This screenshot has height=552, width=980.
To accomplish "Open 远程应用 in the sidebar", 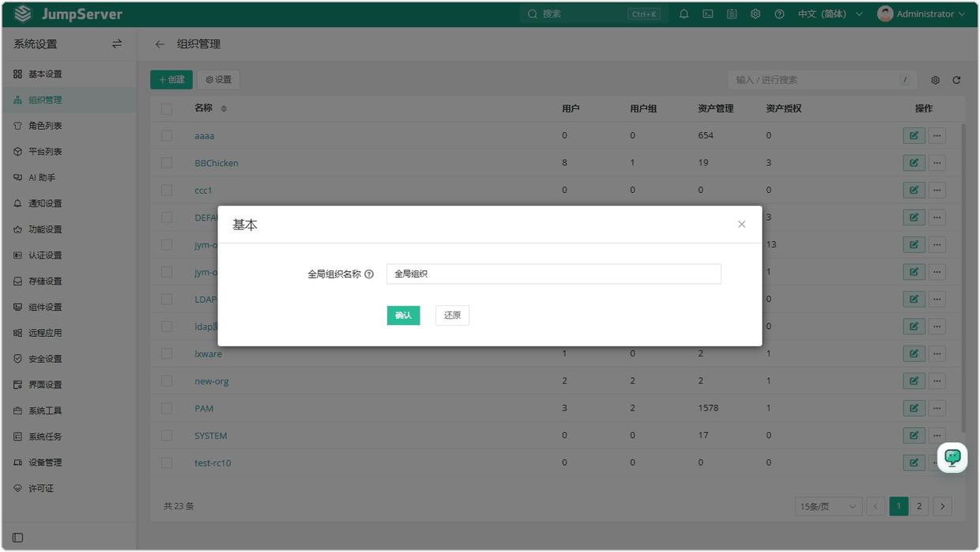I will tap(68, 333).
